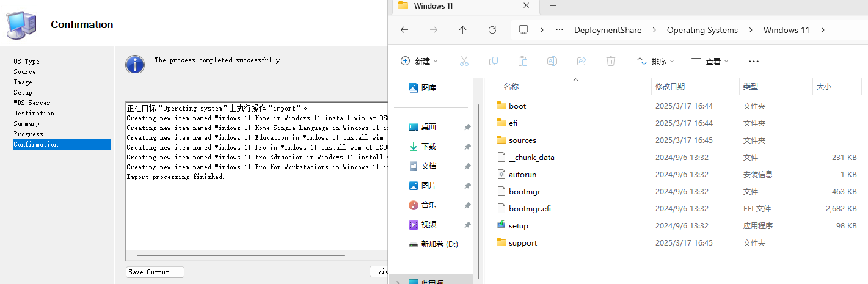Open the three-dot more options menu
The width and height of the screenshot is (868, 284).
(753, 61)
